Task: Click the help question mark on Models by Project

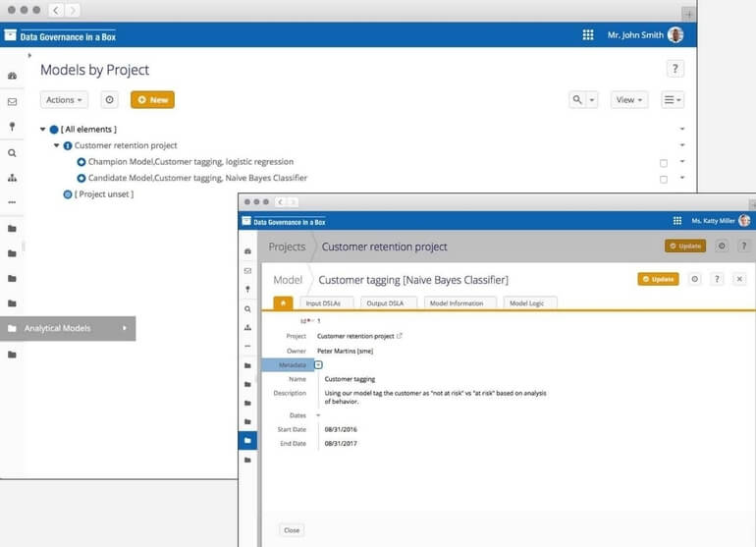Action: coord(675,69)
